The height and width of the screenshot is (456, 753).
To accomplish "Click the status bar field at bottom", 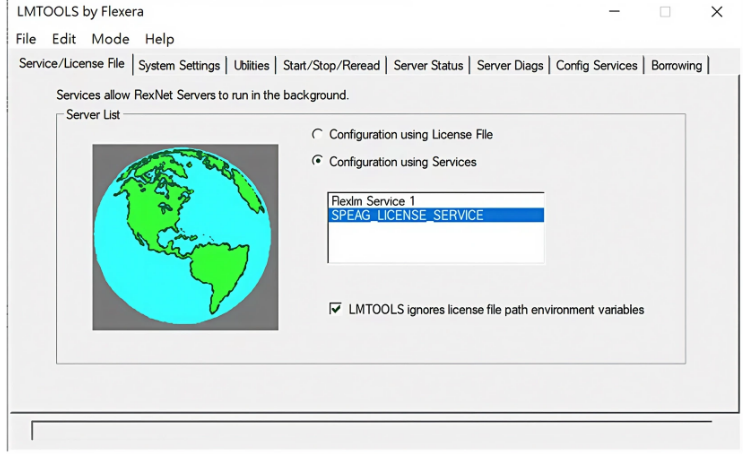I will tap(370, 430).
